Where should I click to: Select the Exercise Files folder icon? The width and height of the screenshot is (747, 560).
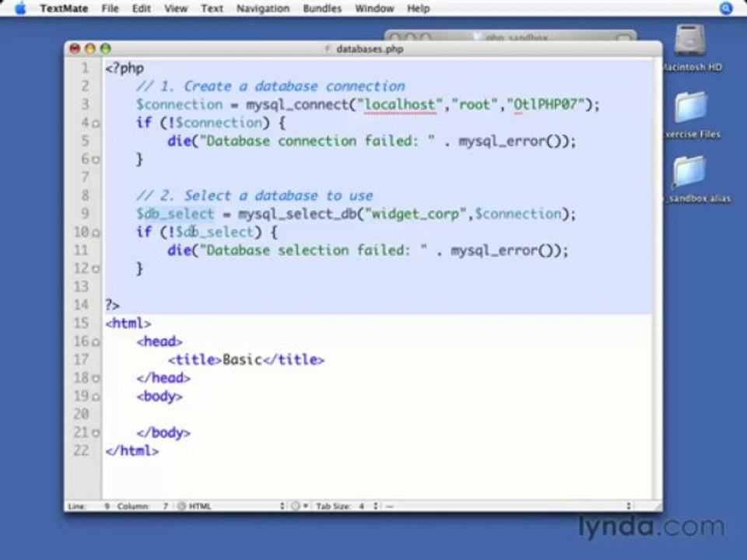point(690,108)
